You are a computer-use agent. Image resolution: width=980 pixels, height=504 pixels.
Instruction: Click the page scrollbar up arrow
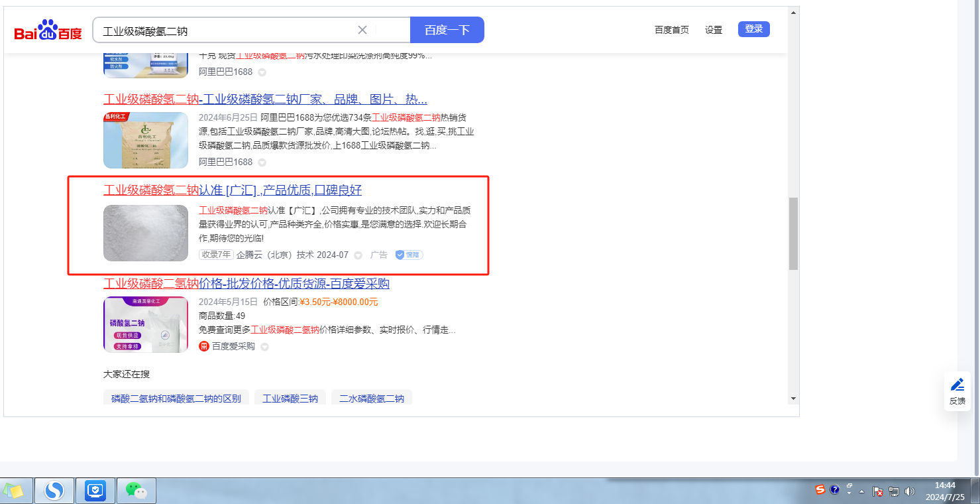[x=793, y=12]
